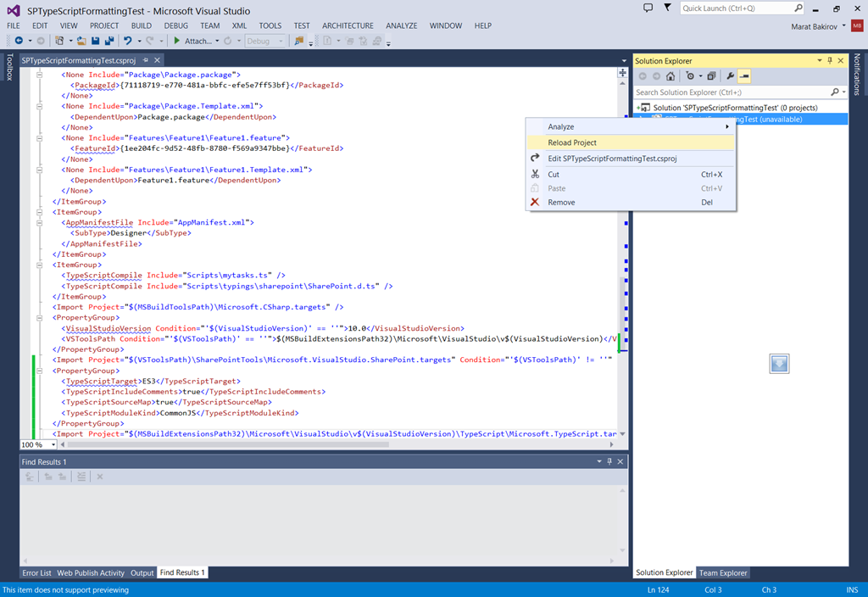Screen dimensions: 868x597
Task: Click the Clear All icon in Find Results
Action: pyautogui.click(x=100, y=477)
